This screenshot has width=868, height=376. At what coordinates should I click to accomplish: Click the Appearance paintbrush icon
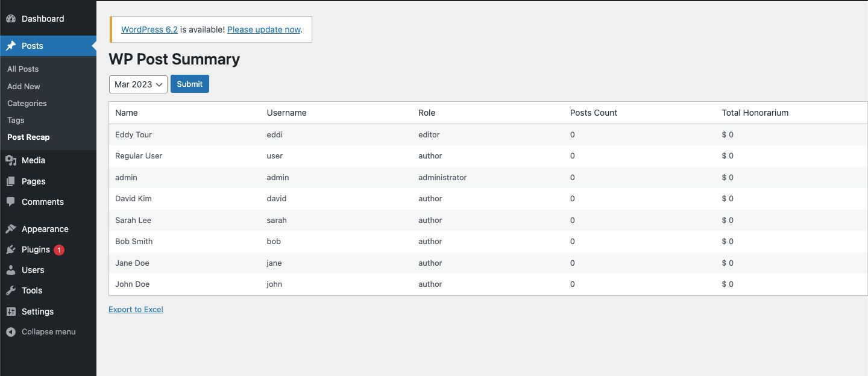(11, 229)
